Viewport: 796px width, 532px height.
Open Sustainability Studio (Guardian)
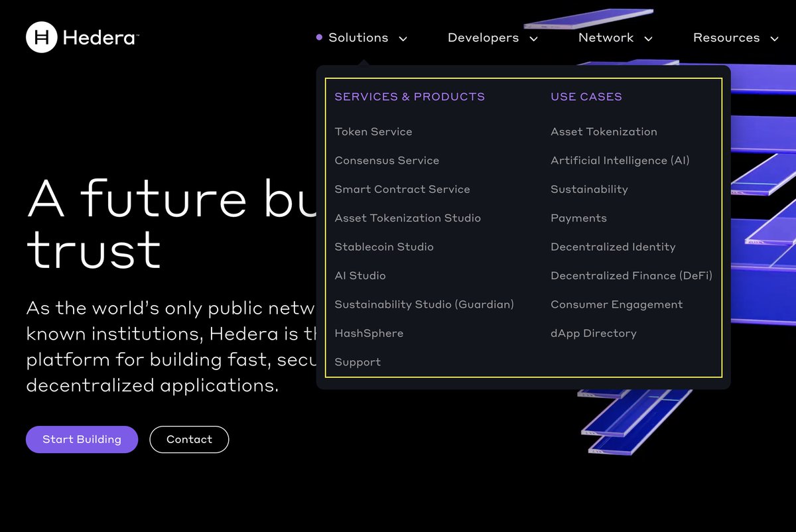coord(425,304)
